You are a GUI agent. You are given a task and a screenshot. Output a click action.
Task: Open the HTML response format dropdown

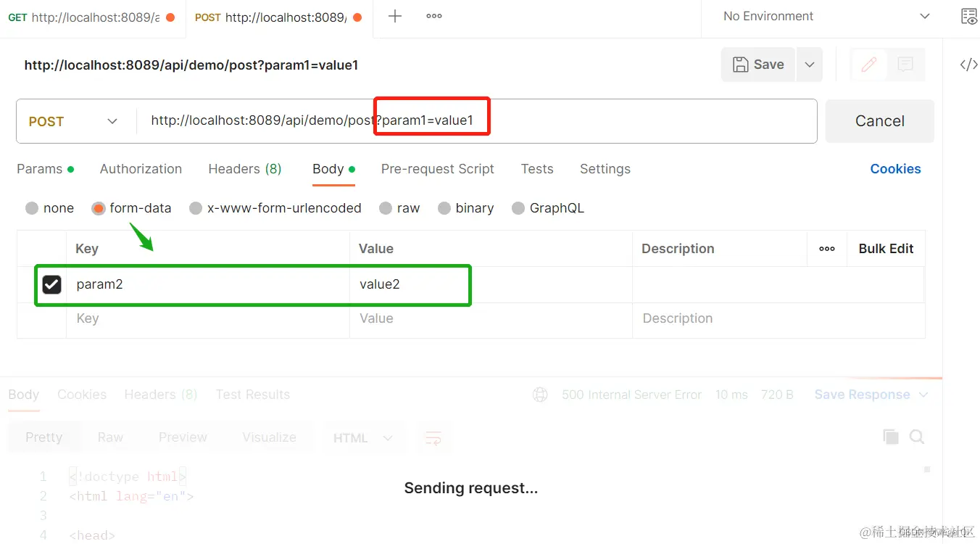363,438
